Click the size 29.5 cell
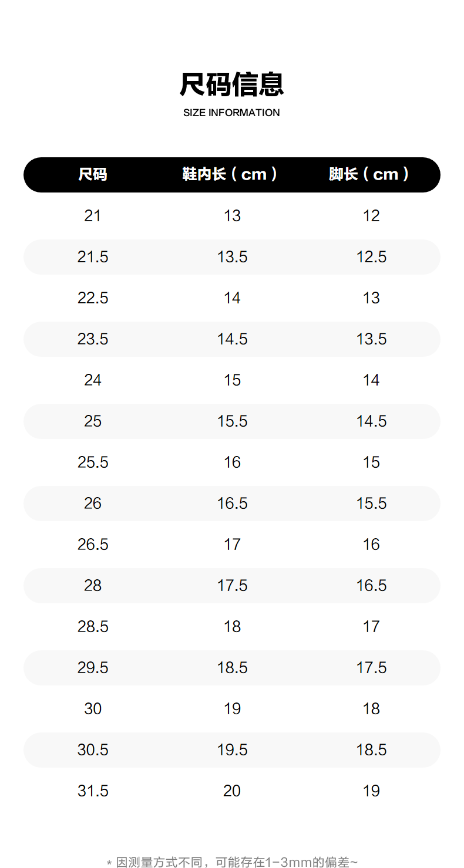This screenshot has width=464, height=868. pyautogui.click(x=93, y=668)
